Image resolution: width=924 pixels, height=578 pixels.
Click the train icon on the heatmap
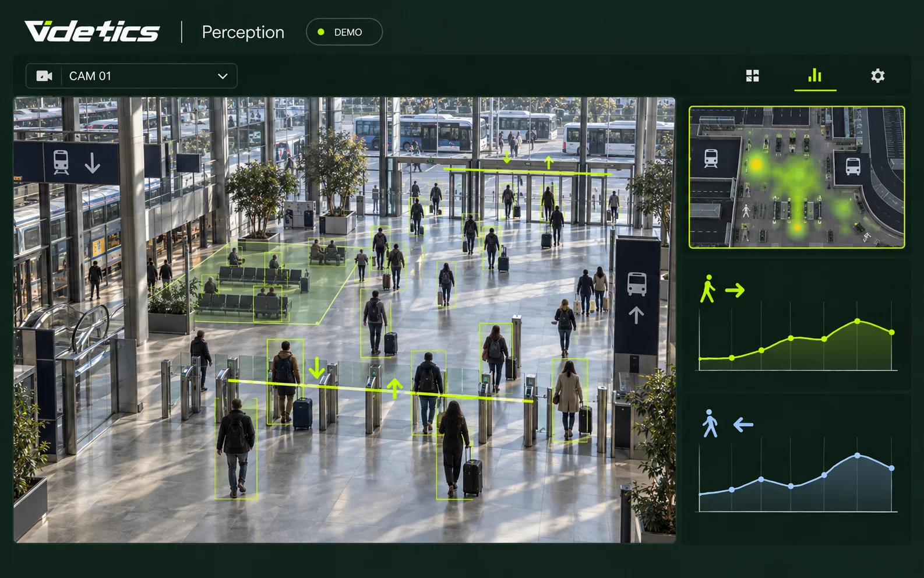coord(711,158)
